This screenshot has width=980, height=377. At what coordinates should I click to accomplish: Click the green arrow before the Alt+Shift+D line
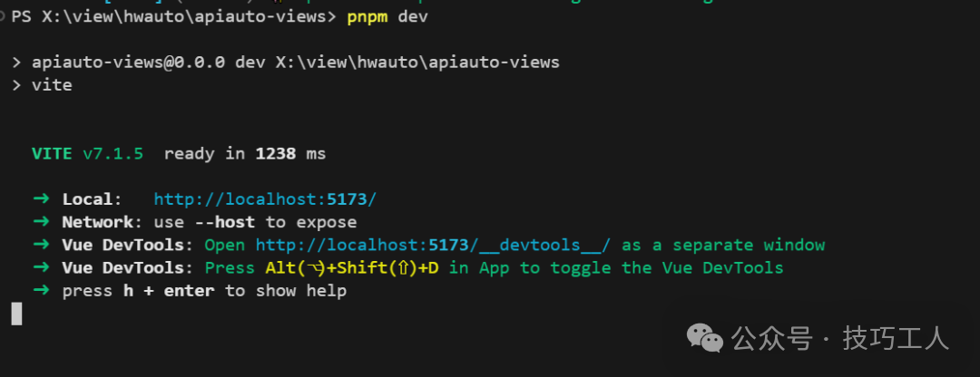click(x=40, y=268)
